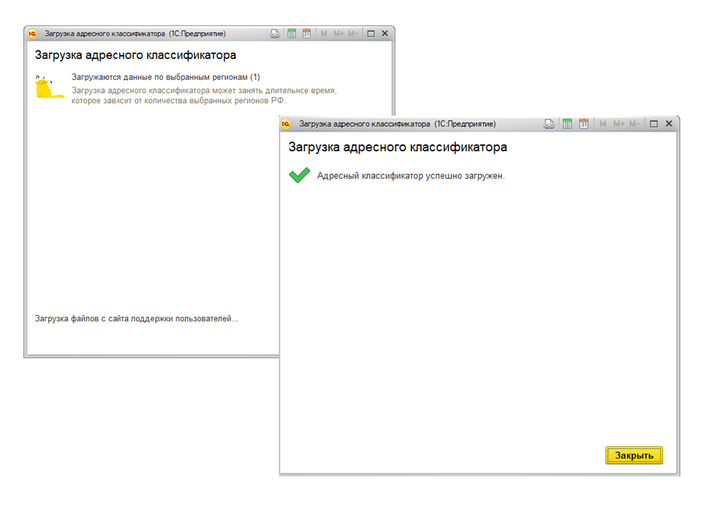Click the status text 'Загрузка файлов с сайта поддержки пользователей…'

[137, 319]
